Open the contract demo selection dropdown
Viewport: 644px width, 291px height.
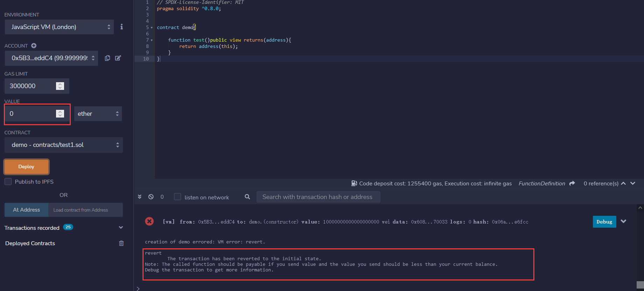[x=64, y=145]
